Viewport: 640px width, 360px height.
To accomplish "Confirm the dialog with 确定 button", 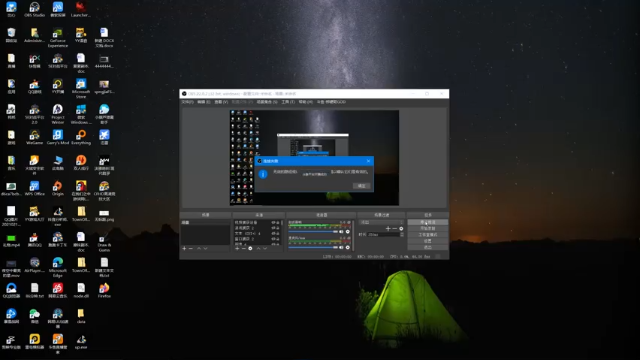I will 362,186.
